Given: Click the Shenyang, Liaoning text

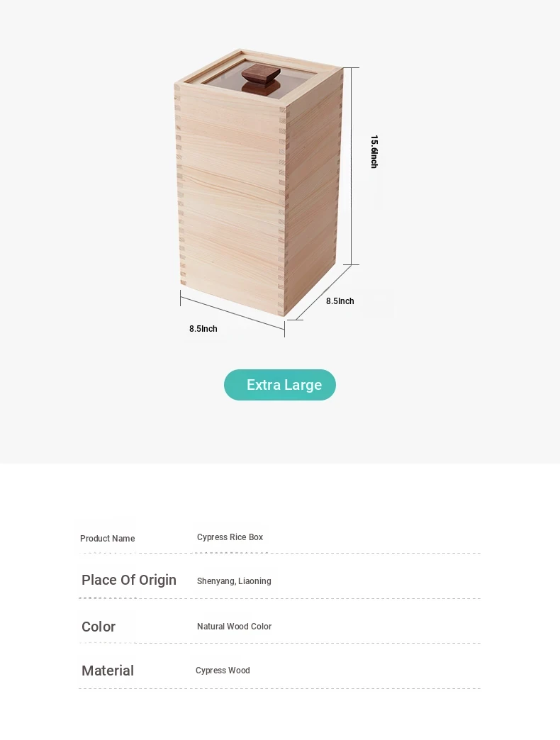Looking at the screenshot, I should (234, 581).
